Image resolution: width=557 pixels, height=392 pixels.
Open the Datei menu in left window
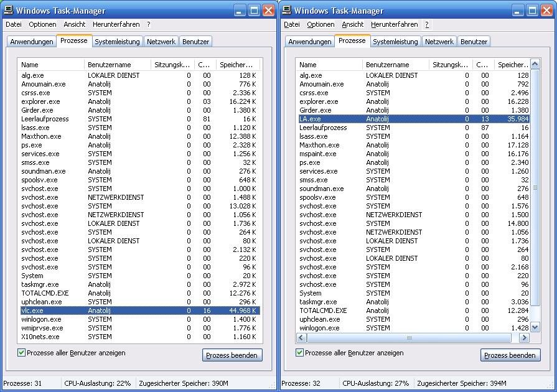tap(14, 24)
